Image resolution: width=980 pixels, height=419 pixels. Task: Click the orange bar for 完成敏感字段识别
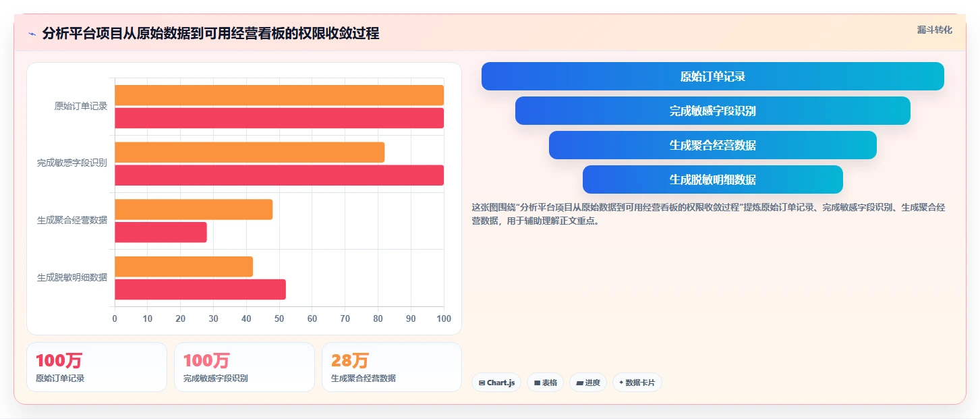tap(250, 152)
